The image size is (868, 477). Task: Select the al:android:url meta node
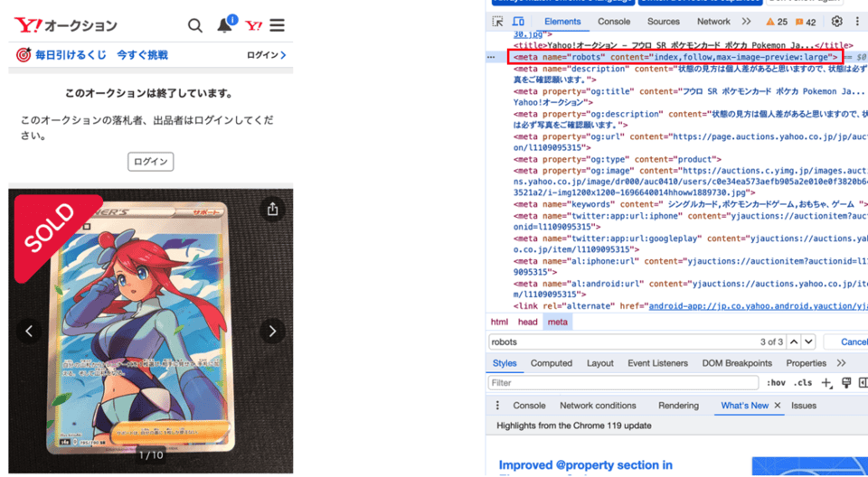(690, 289)
